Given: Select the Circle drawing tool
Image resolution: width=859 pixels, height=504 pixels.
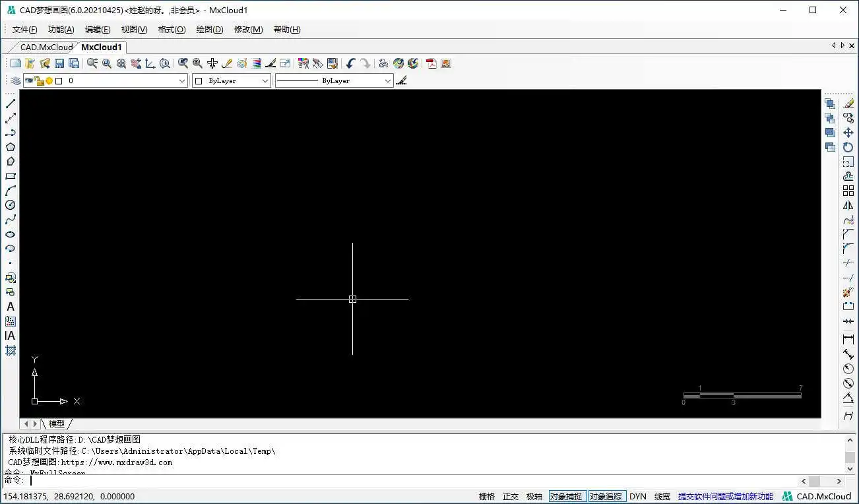Looking at the screenshot, I should click(x=11, y=205).
